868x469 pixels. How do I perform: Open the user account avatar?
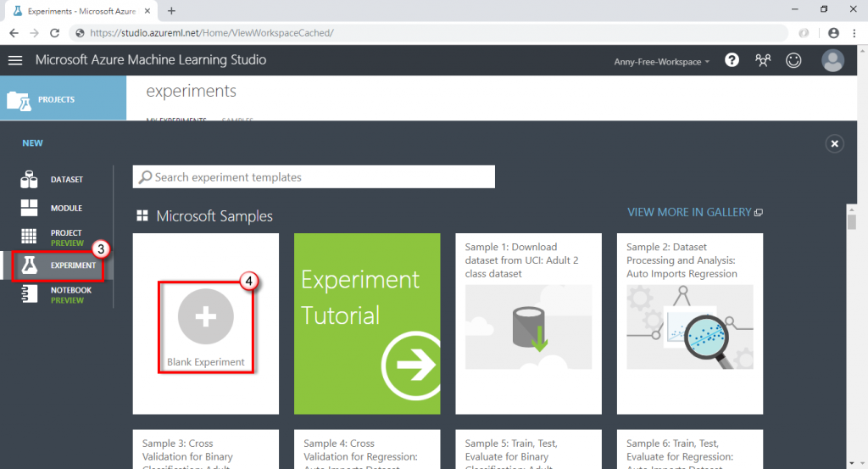(832, 60)
